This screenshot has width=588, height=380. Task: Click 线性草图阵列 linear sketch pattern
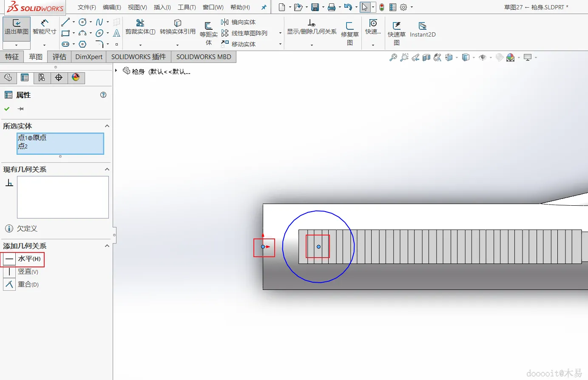tap(244, 33)
